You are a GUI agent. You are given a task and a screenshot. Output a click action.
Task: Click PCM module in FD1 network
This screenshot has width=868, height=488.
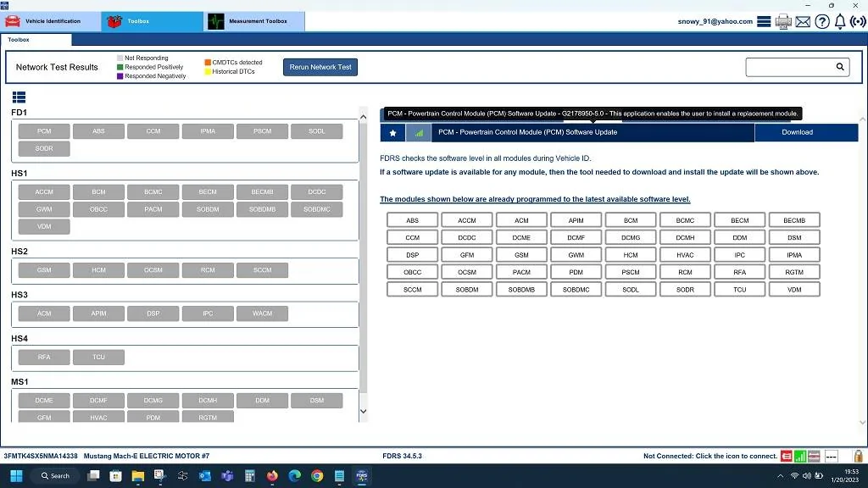pyautogui.click(x=44, y=131)
